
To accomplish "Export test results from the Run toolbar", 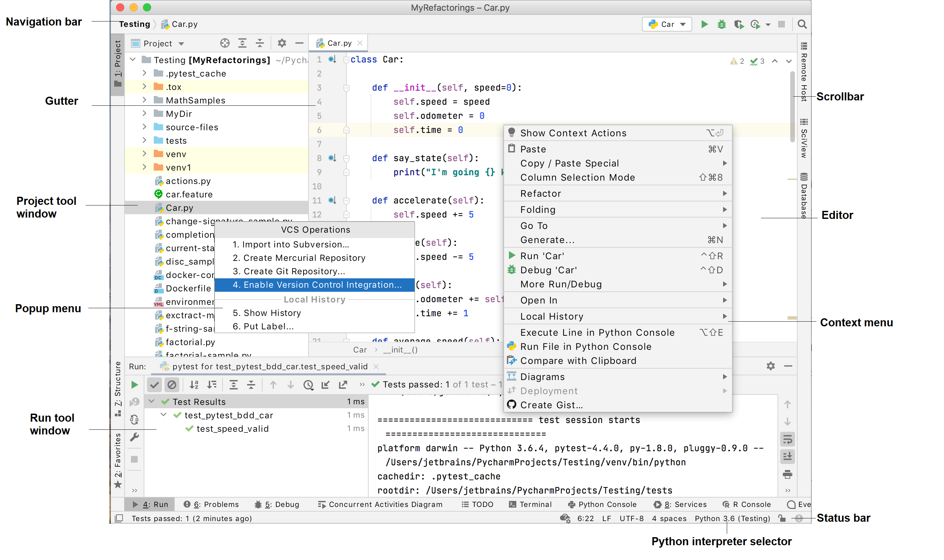I will coord(343,384).
